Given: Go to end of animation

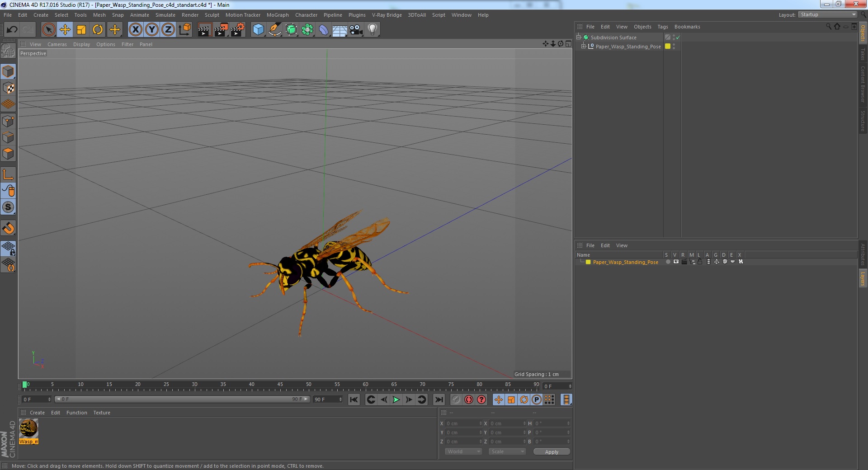Looking at the screenshot, I should pyautogui.click(x=439, y=399).
